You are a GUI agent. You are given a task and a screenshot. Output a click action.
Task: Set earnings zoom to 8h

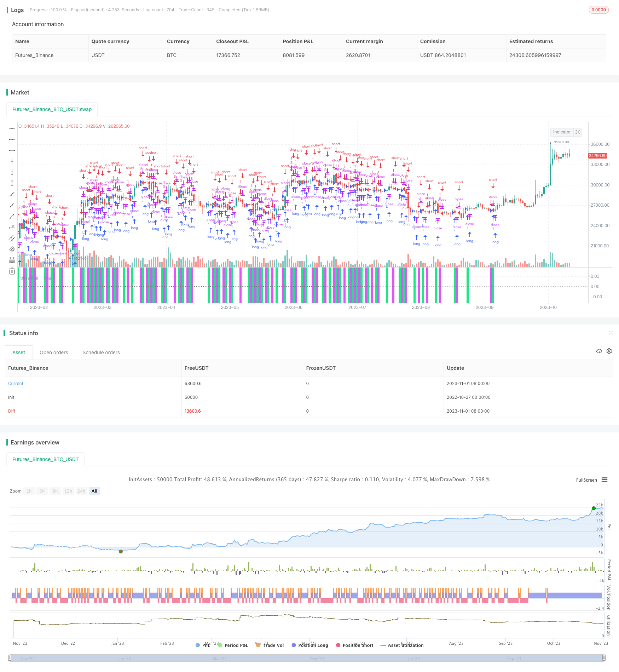coord(55,491)
